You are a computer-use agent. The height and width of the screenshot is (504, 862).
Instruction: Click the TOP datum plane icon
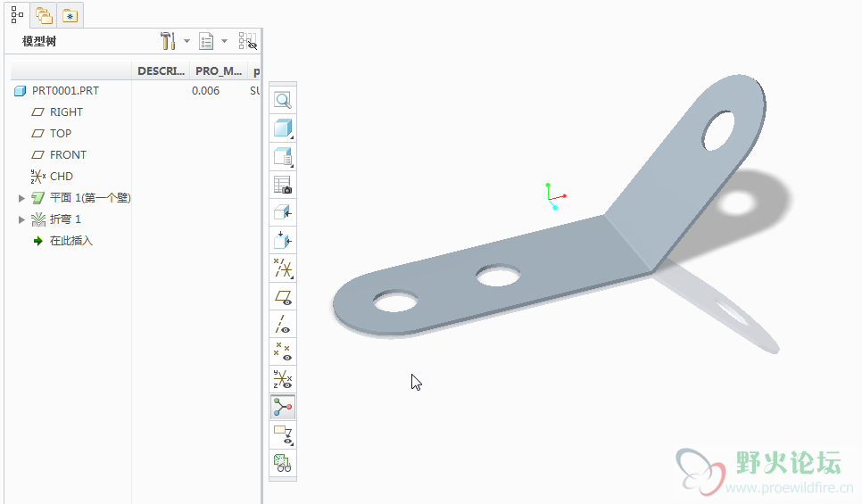(x=38, y=134)
